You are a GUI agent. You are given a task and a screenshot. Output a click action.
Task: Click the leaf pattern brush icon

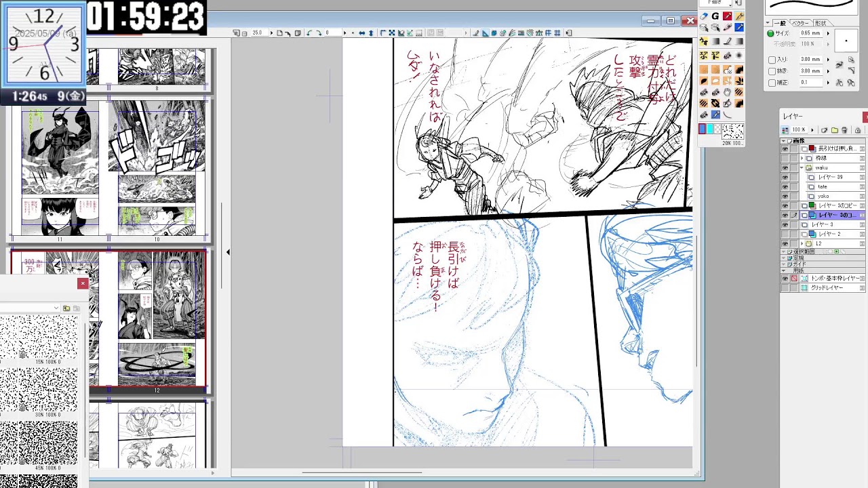pyautogui.click(x=739, y=81)
